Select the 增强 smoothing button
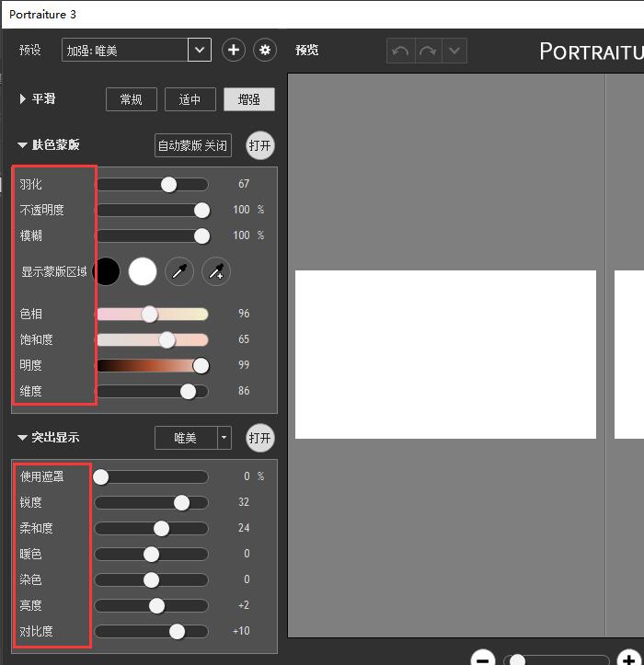The height and width of the screenshot is (665, 644). tap(249, 99)
